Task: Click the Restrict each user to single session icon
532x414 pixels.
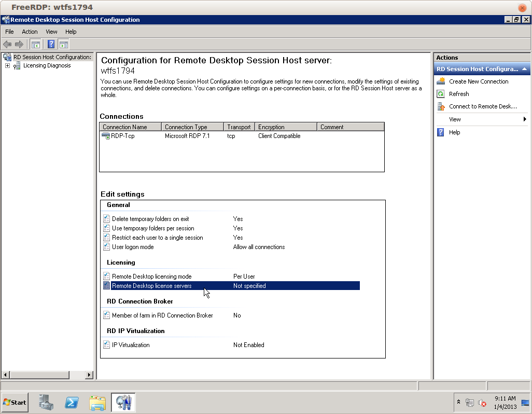Action: pyautogui.click(x=106, y=237)
